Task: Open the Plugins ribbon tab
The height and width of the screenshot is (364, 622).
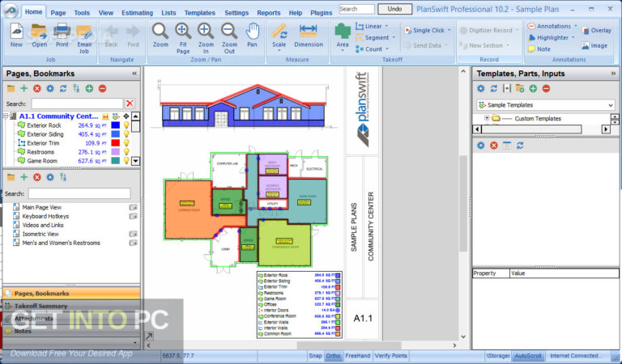Action: click(x=322, y=13)
